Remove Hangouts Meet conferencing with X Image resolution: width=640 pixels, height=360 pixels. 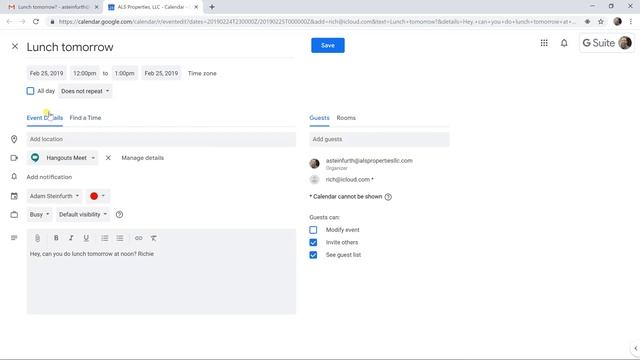tap(108, 158)
